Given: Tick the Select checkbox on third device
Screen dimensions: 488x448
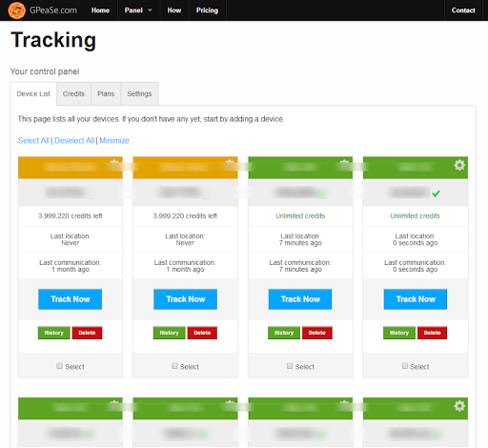Looking at the screenshot, I should pyautogui.click(x=290, y=366).
